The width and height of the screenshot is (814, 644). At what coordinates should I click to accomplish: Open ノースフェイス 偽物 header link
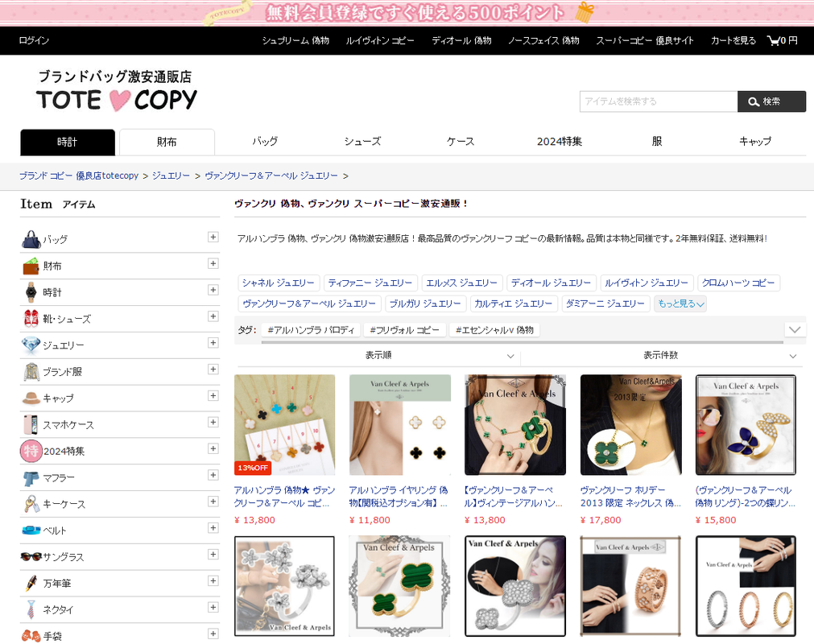[543, 40]
